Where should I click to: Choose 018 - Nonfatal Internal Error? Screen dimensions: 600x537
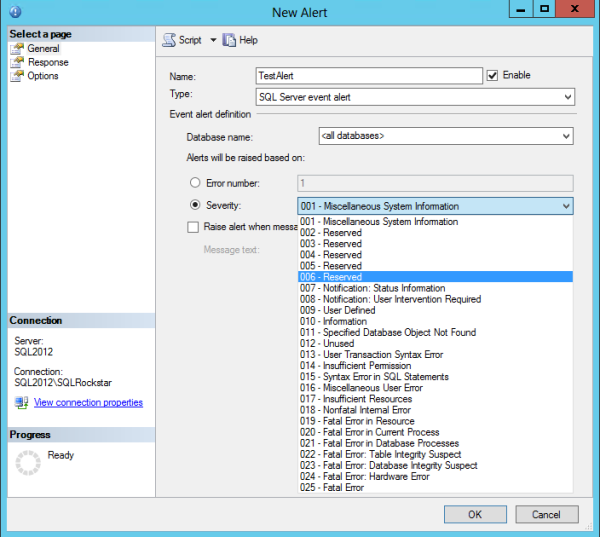435,410
